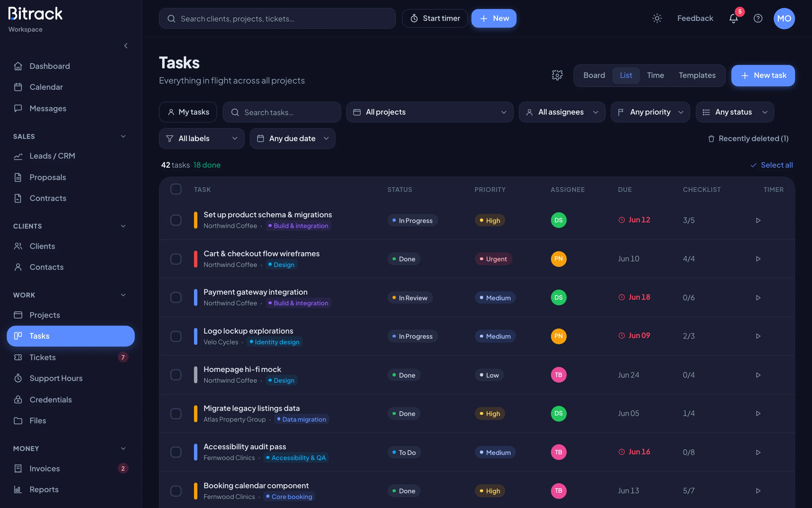Screen dimensions: 812x508
Task: Start timer for Booking calendar component
Action: pos(758,491)
